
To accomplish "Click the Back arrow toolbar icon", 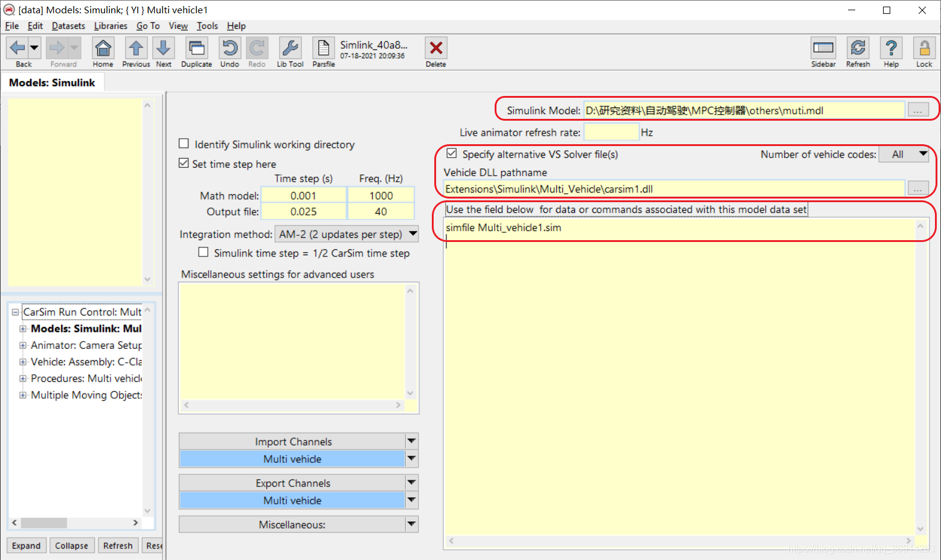I will pyautogui.click(x=18, y=48).
